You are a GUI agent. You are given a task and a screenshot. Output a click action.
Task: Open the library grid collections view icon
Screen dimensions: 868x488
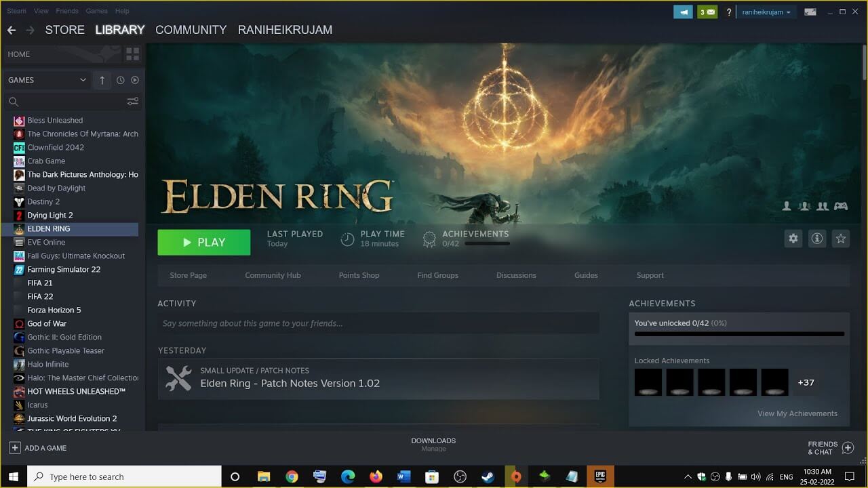[133, 54]
